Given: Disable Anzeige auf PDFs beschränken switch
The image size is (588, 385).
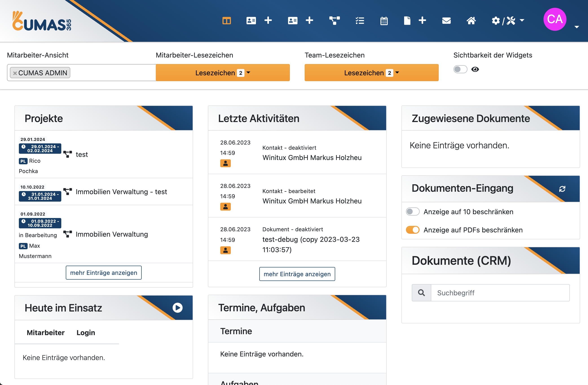Looking at the screenshot, I should coord(412,230).
